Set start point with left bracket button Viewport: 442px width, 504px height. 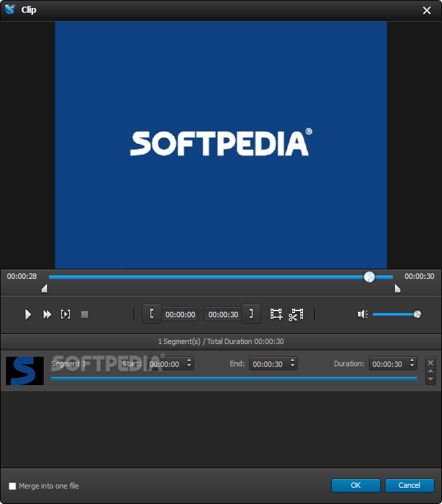pos(152,314)
